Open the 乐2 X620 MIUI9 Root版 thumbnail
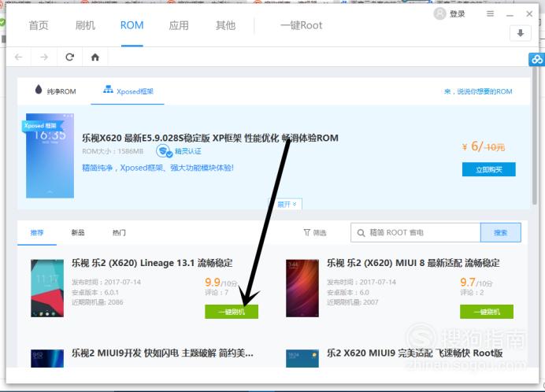 [x=302, y=358]
